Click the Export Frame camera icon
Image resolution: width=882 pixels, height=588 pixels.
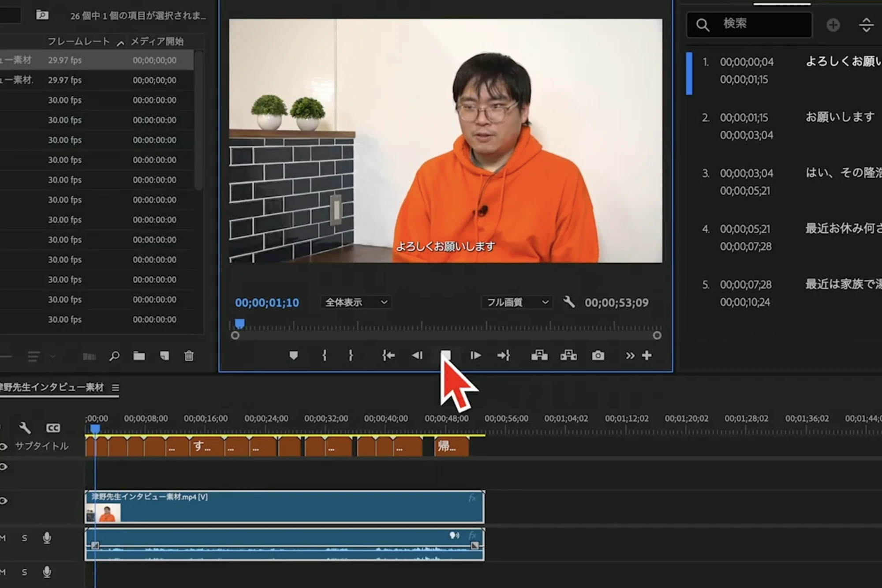pyautogui.click(x=598, y=356)
